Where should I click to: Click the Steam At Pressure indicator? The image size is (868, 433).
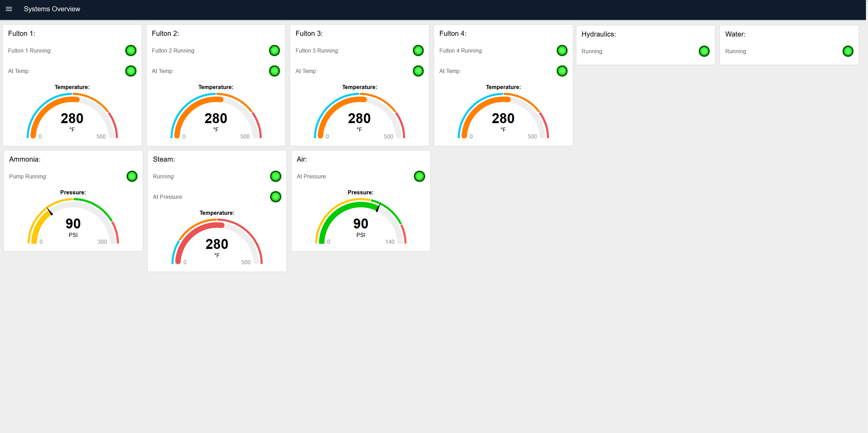(276, 197)
